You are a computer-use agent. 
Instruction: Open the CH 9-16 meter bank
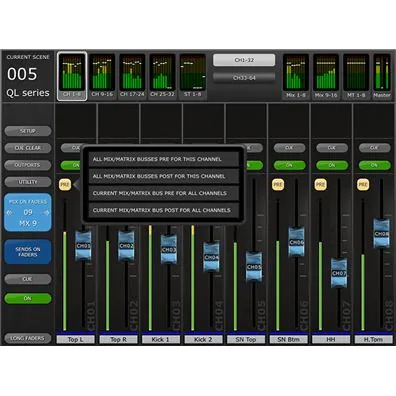tap(102, 76)
